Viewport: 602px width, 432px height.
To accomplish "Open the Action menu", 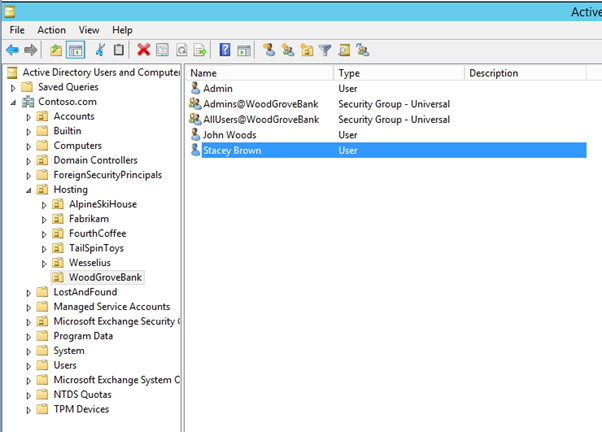I will click(x=51, y=30).
